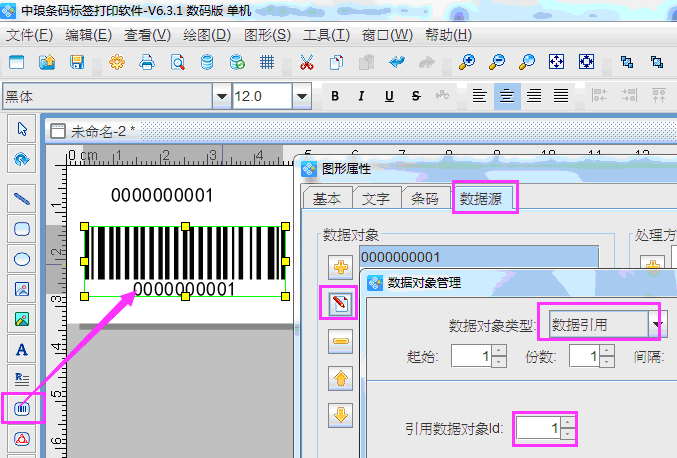
Task: Toggle bold formatting
Action: point(335,96)
